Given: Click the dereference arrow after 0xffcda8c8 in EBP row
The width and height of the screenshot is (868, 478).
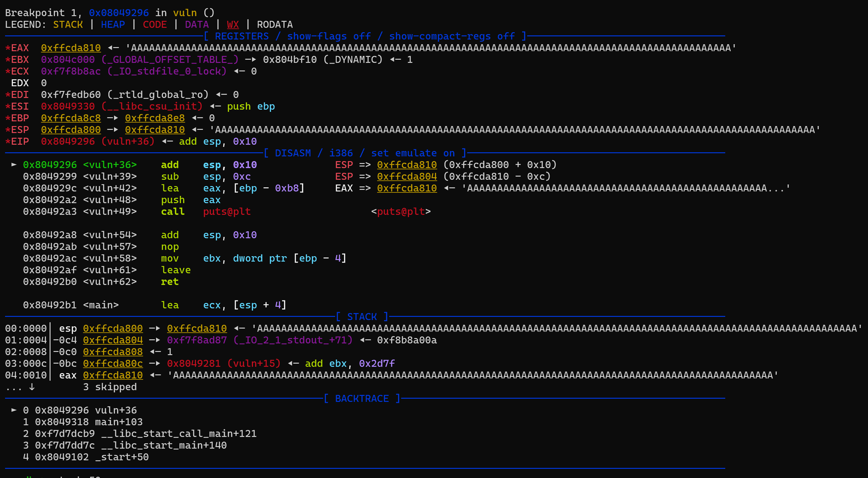Looking at the screenshot, I should 112,118.
